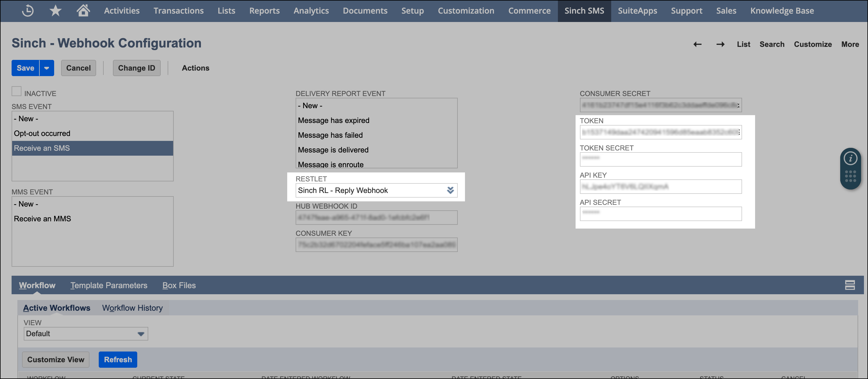Click the Change ID button

[x=136, y=68]
